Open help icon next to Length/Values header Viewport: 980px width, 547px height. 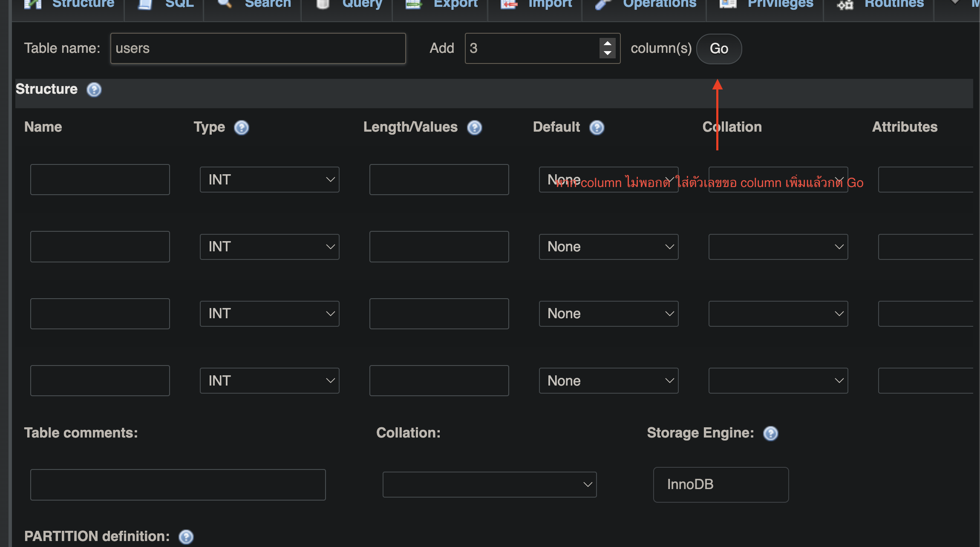tap(474, 127)
